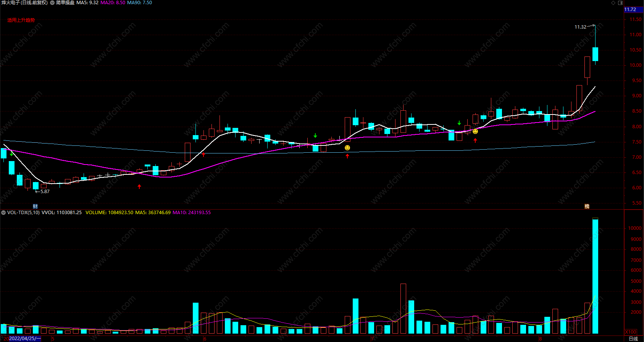Click the 11.32 high price annotation
The height and width of the screenshot is (342, 644).
click(x=580, y=27)
